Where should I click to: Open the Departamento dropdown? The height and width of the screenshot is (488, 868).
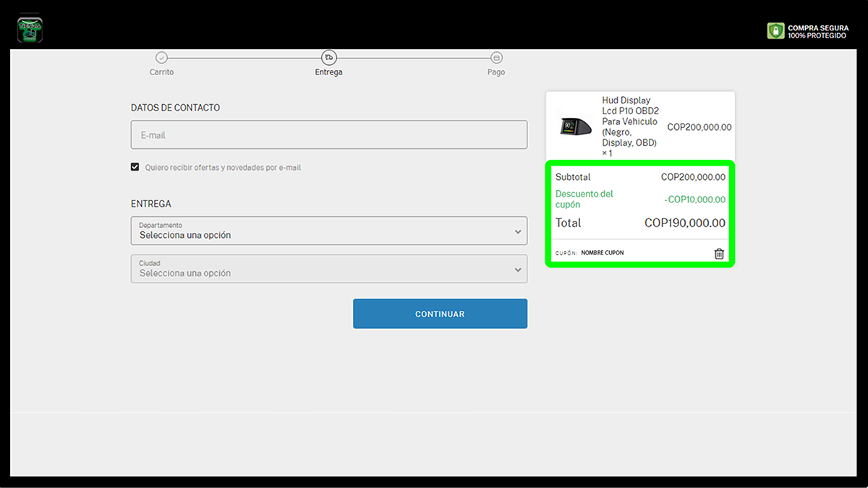[328, 231]
